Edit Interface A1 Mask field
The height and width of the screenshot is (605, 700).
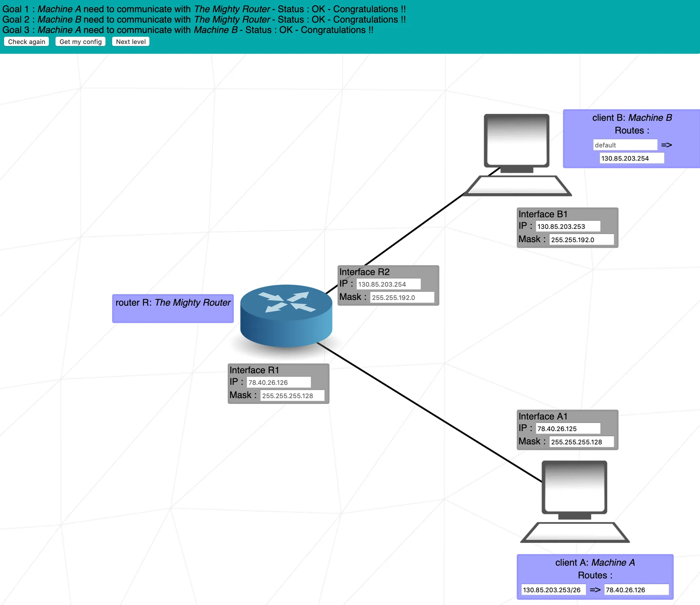pyautogui.click(x=581, y=442)
